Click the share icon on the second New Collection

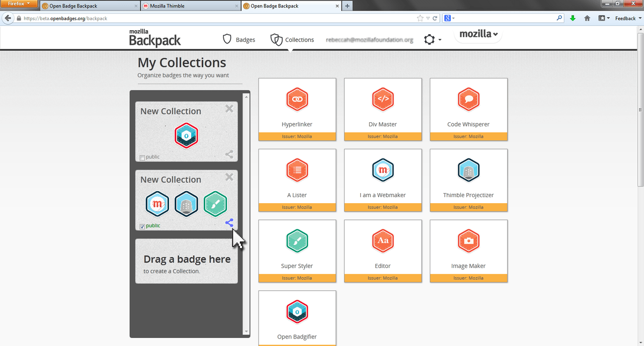pos(229,223)
